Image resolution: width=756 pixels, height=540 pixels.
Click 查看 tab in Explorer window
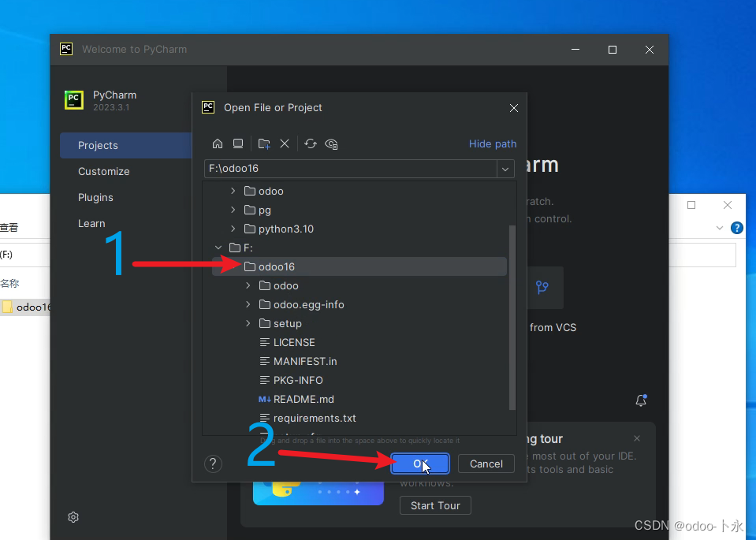click(x=9, y=228)
